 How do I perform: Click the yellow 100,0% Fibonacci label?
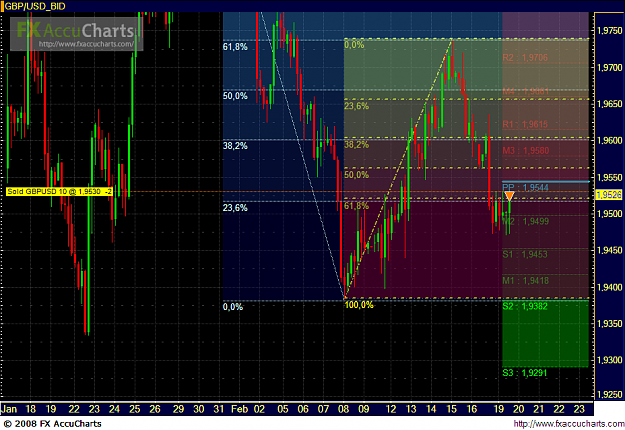[359, 305]
